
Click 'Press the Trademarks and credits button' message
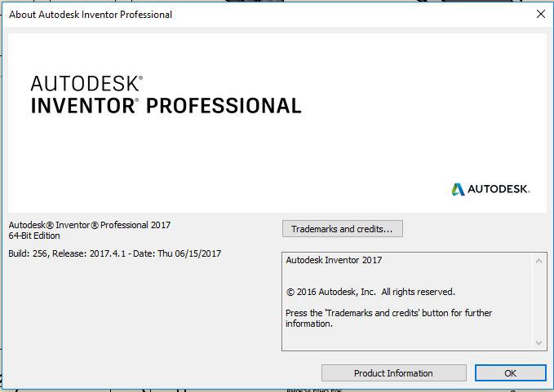point(388,319)
